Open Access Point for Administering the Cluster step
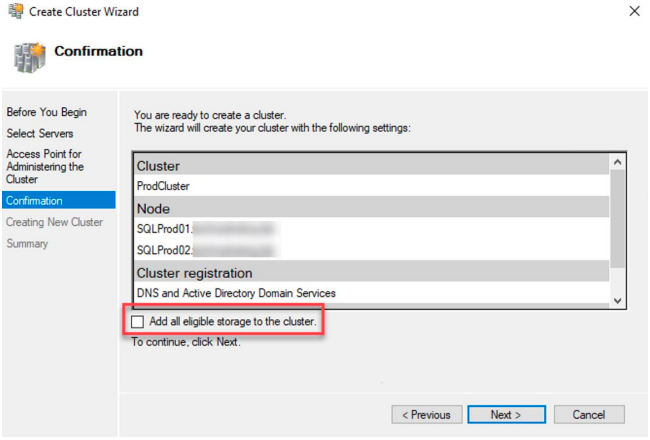This screenshot has width=650, height=440. click(x=45, y=167)
